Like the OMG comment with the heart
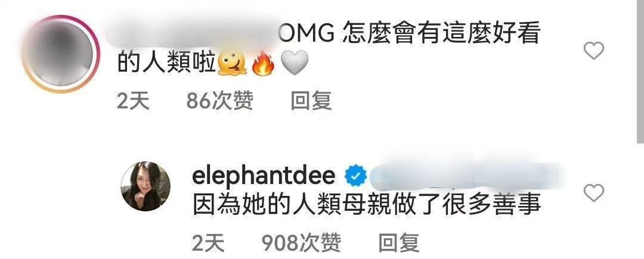 [593, 51]
